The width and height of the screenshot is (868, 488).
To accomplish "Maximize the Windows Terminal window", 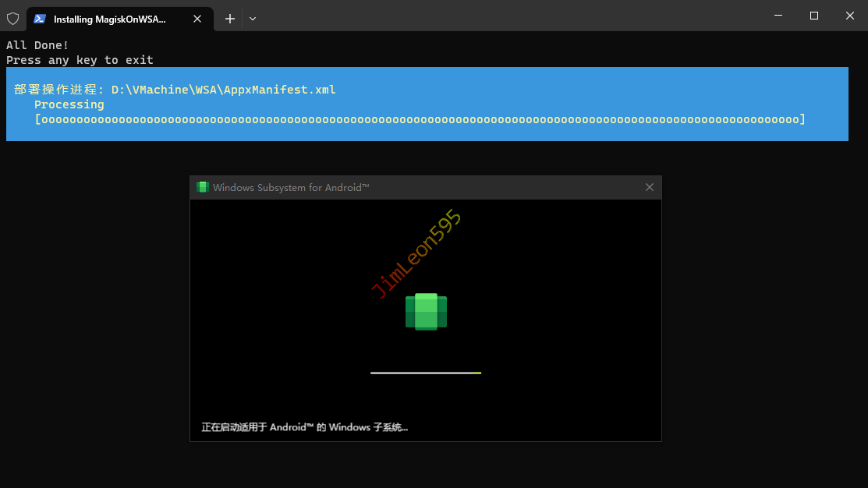I will click(813, 16).
